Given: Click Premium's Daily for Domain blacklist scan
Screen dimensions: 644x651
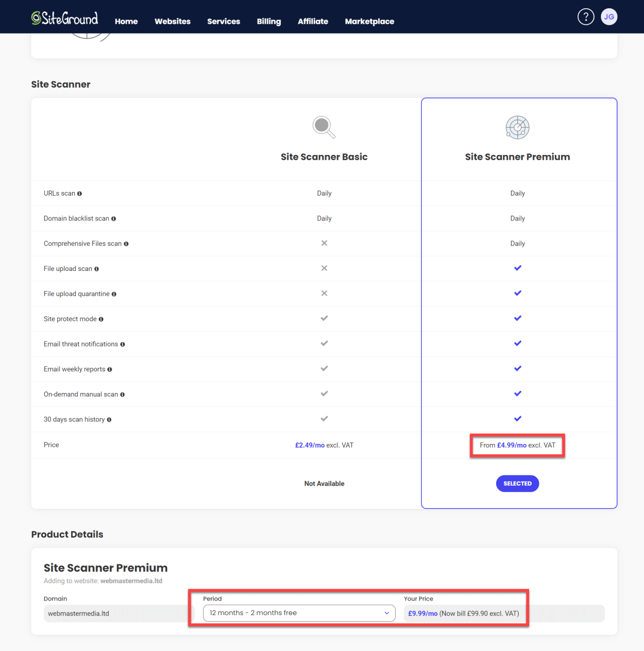Looking at the screenshot, I should coord(517,219).
